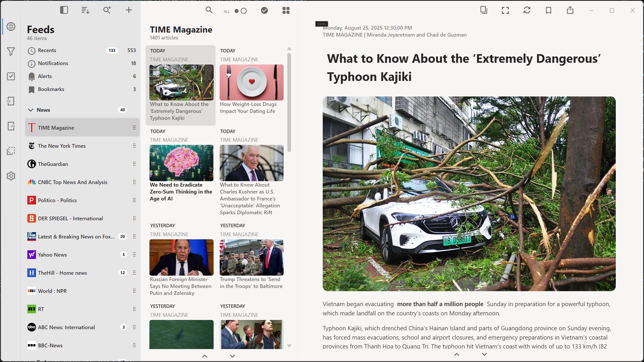Open options dots for The New York Times
This screenshot has width=644, height=362.
134,146
